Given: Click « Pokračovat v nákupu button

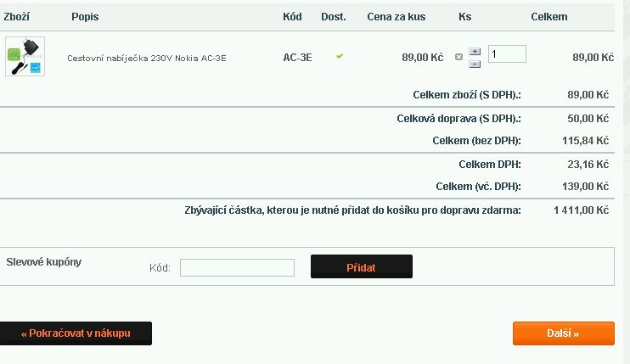Looking at the screenshot, I should 76,333.
